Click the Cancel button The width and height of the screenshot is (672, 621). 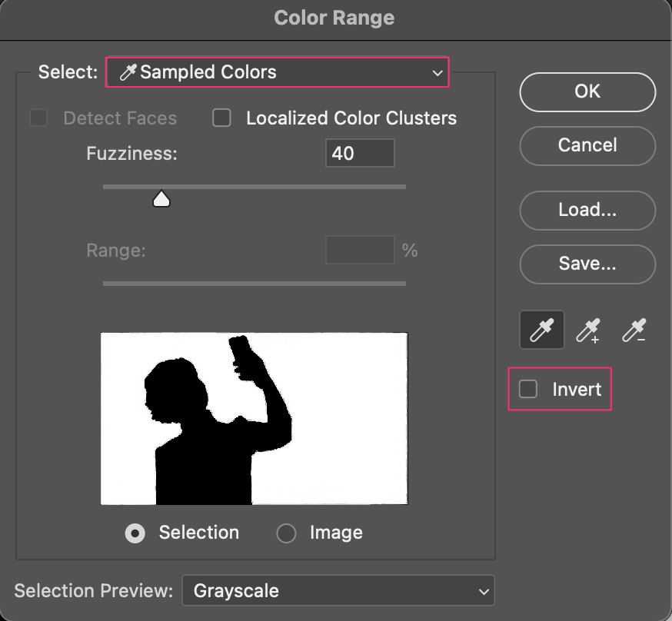tap(587, 145)
